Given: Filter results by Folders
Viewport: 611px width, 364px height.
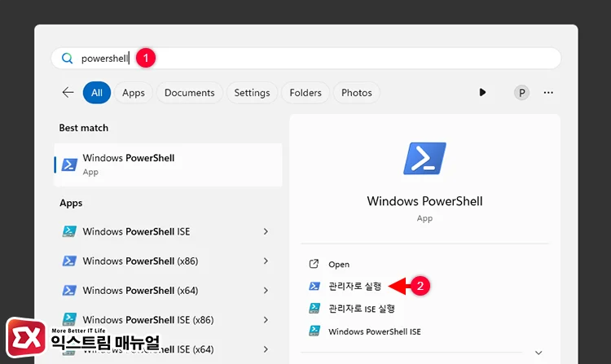Looking at the screenshot, I should click(305, 93).
